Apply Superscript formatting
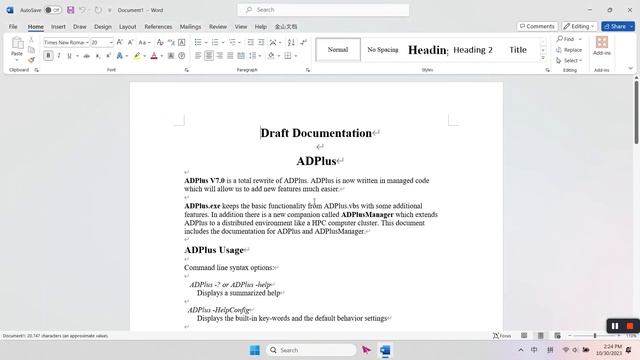 tap(109, 56)
